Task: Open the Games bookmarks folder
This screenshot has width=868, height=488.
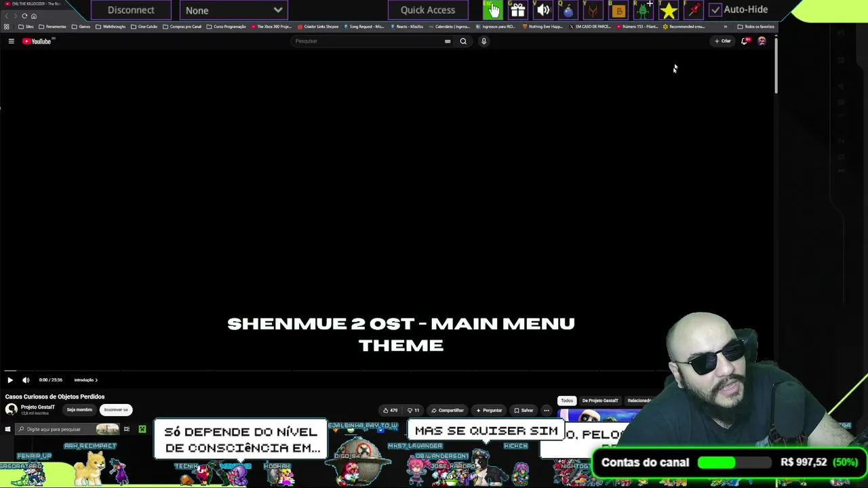Action: [x=81, y=26]
